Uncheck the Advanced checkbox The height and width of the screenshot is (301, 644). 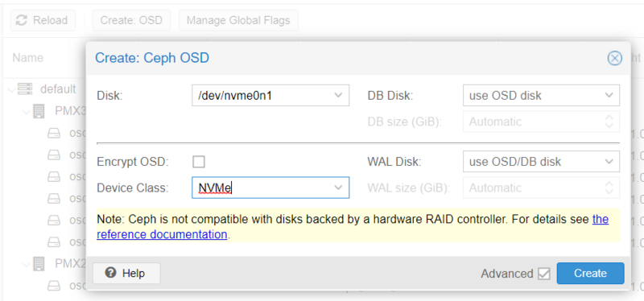pos(544,274)
